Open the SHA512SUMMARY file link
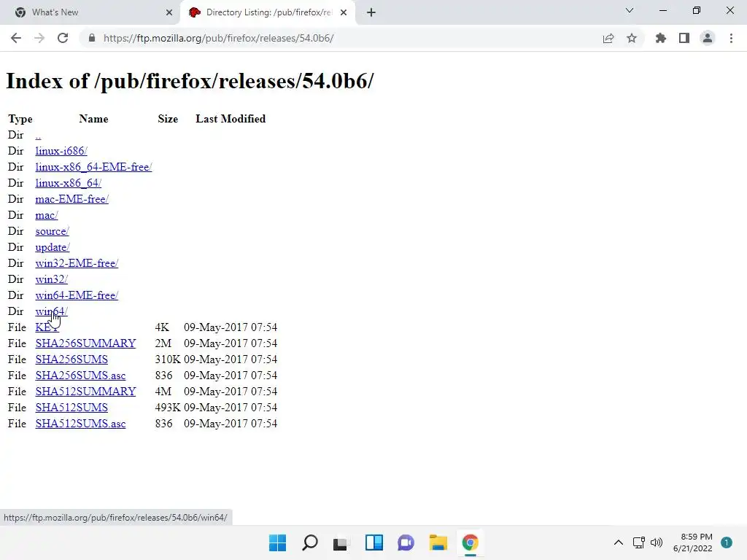 pos(85,392)
